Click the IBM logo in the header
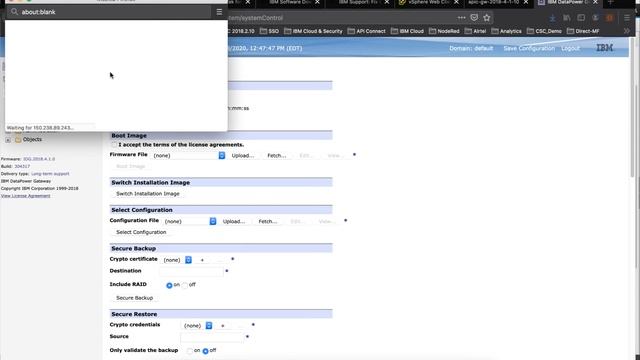This screenshot has height=360, width=640. coord(604,48)
